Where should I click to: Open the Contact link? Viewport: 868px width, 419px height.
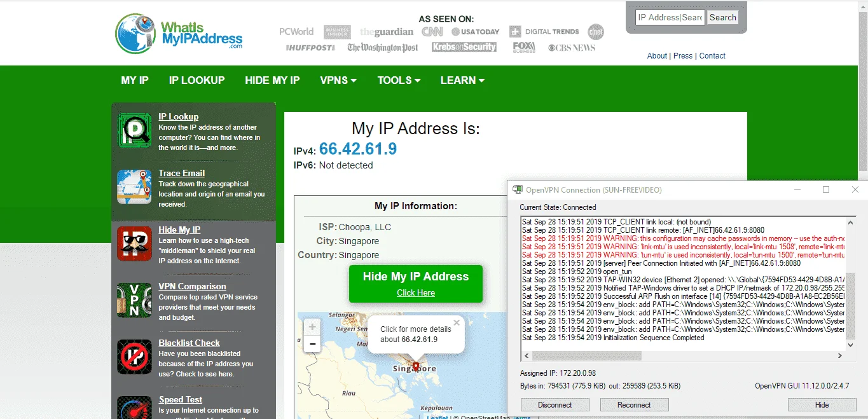[712, 56]
